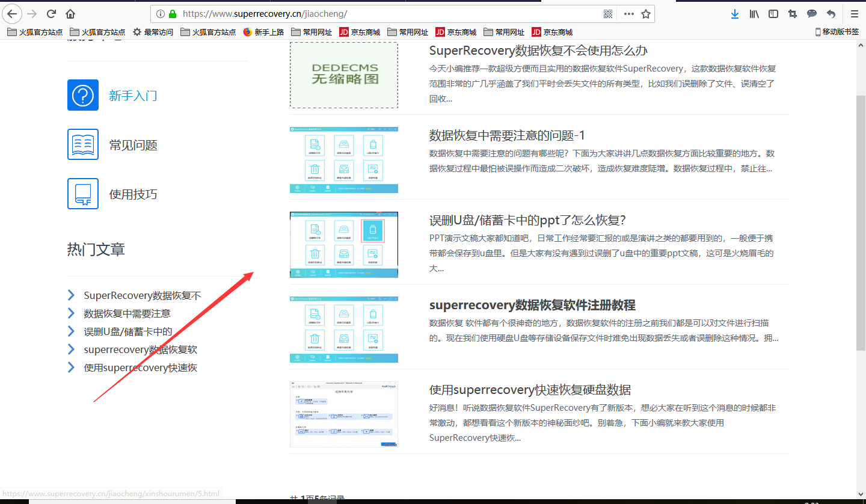The width and height of the screenshot is (866, 504).
Task: Click the green padlock security icon
Action: (x=173, y=13)
